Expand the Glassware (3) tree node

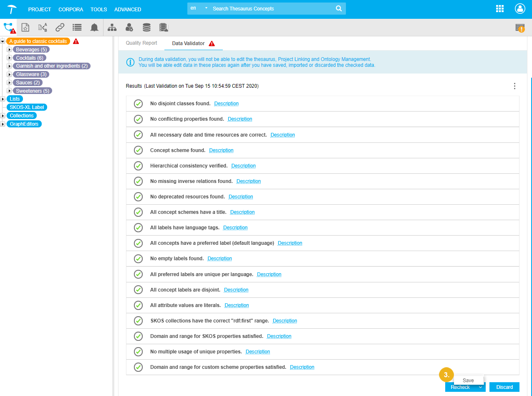coord(10,74)
